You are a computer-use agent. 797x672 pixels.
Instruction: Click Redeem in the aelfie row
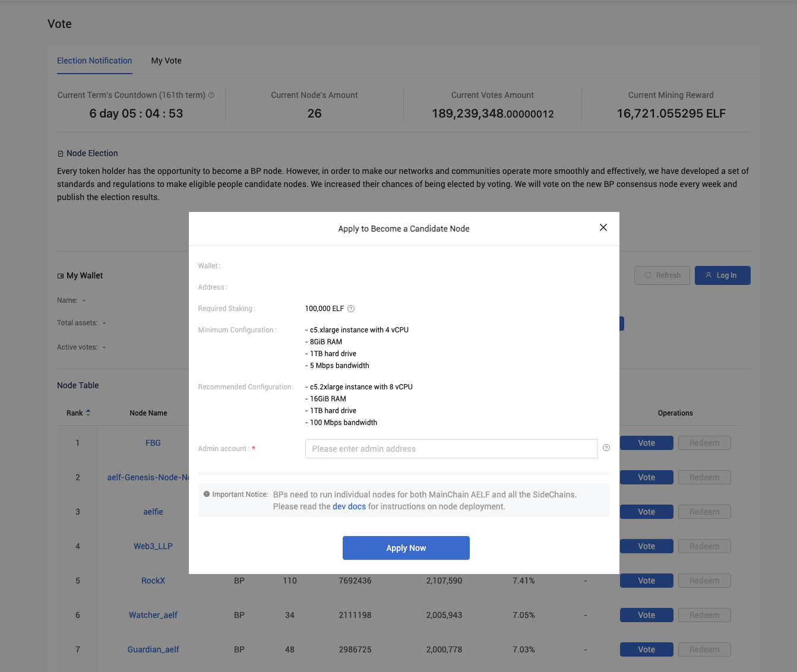click(x=704, y=512)
